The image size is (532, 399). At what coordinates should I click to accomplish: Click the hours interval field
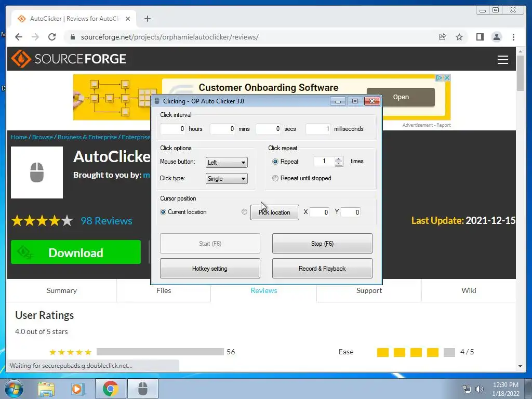(x=172, y=129)
